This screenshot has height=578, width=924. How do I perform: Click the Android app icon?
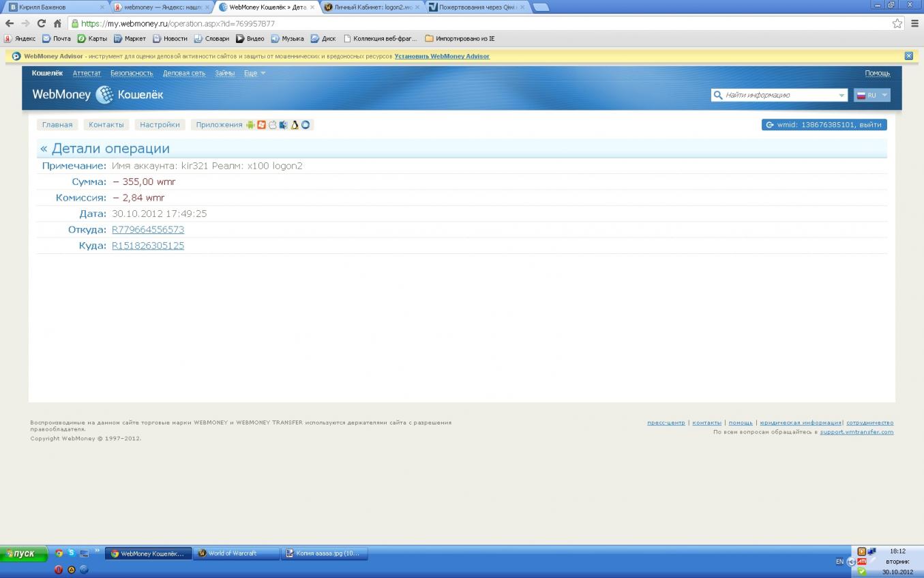pyautogui.click(x=250, y=125)
